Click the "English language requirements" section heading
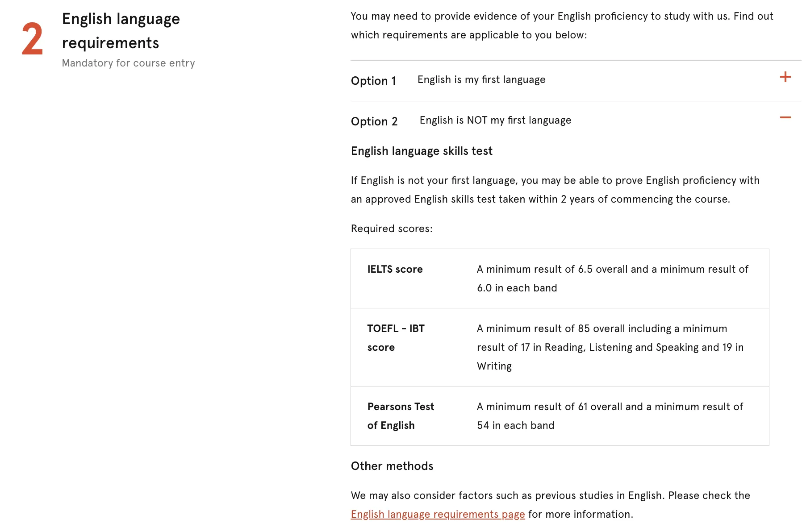Viewport: 802px width, 532px height. point(121,31)
